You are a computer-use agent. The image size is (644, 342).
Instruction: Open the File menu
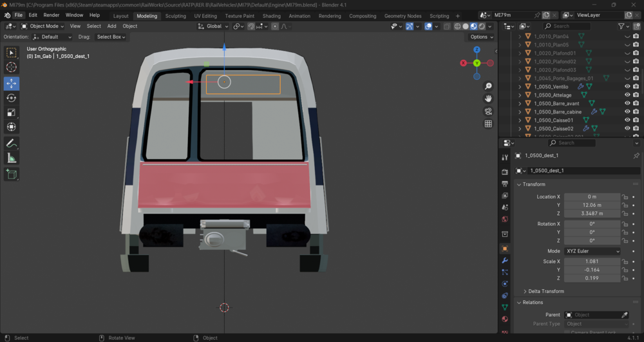coord(19,15)
